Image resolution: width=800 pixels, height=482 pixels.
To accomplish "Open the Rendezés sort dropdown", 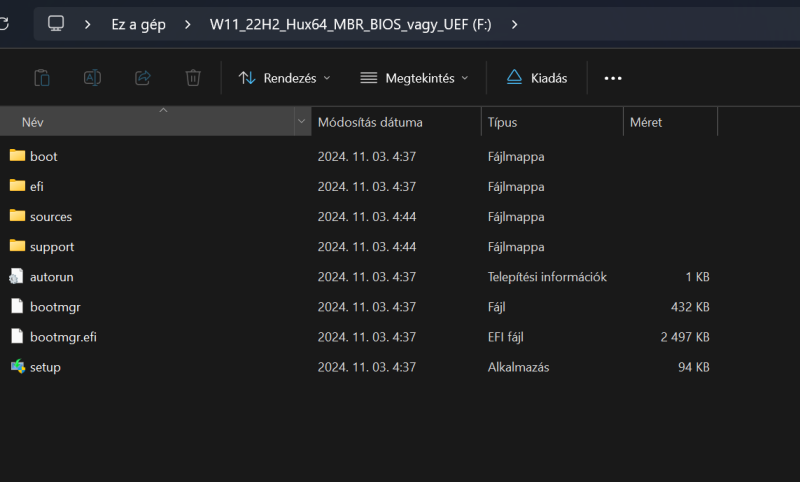I will [x=285, y=78].
